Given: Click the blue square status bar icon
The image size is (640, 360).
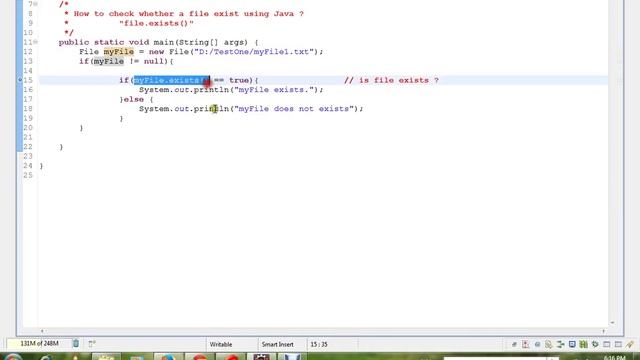Looking at the screenshot, I should pyautogui.click(x=572, y=344).
